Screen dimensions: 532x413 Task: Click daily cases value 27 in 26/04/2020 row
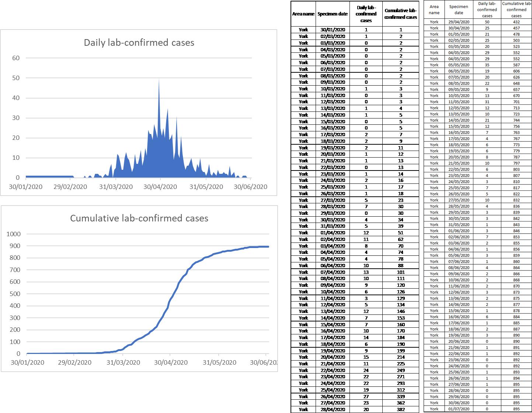(x=366, y=396)
